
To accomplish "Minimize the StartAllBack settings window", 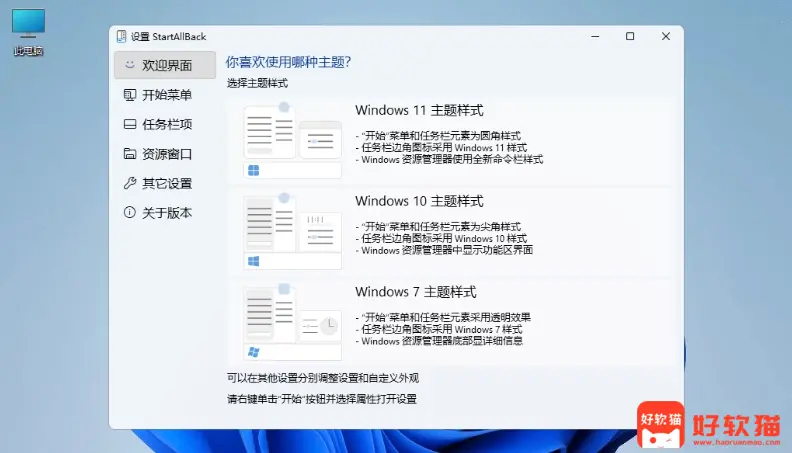I will coord(595,36).
